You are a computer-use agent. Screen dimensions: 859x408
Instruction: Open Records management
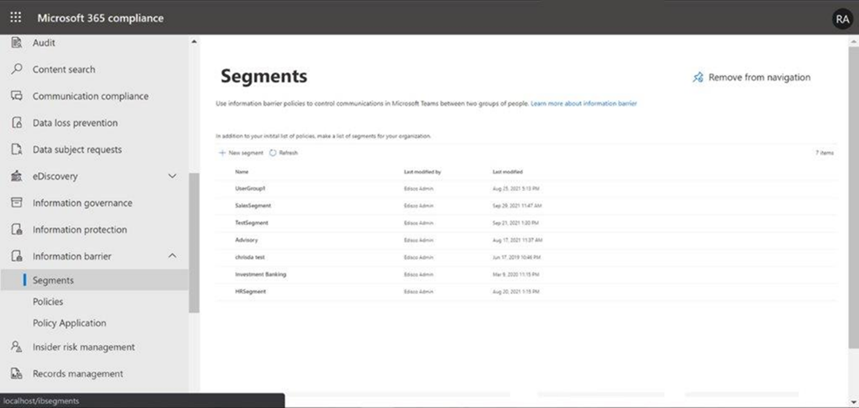tap(78, 374)
